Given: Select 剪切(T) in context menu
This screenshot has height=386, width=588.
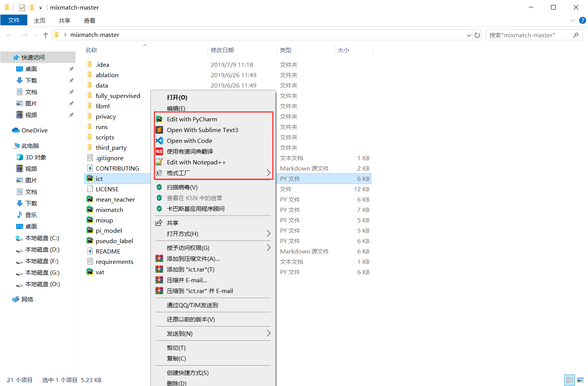Looking at the screenshot, I should (x=176, y=348).
